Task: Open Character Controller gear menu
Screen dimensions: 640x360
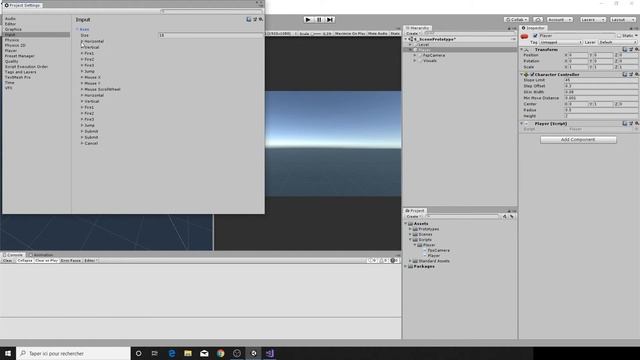Action: click(x=636, y=75)
